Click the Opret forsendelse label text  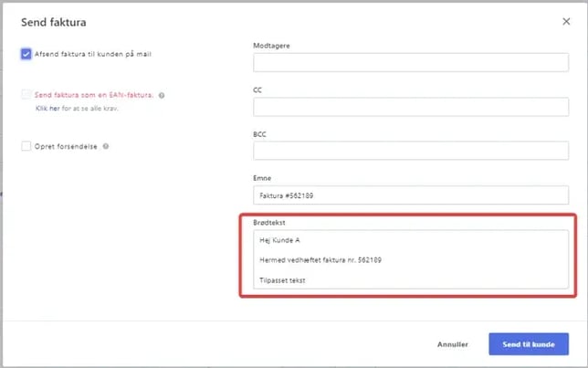(66, 146)
